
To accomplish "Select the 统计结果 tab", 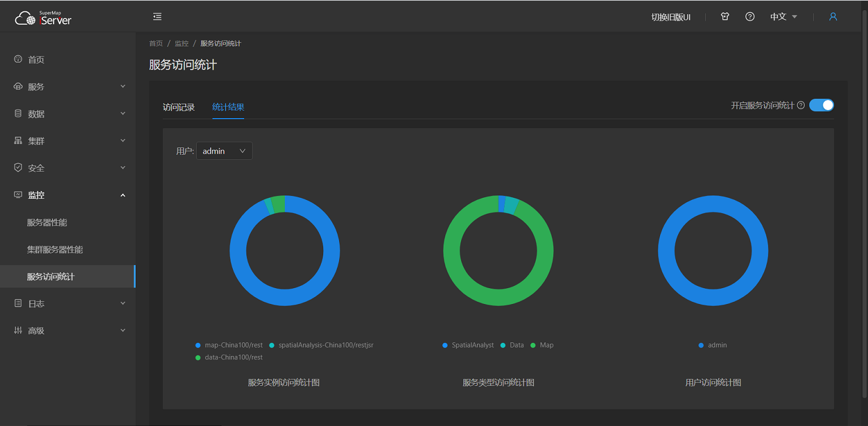I will (x=228, y=107).
